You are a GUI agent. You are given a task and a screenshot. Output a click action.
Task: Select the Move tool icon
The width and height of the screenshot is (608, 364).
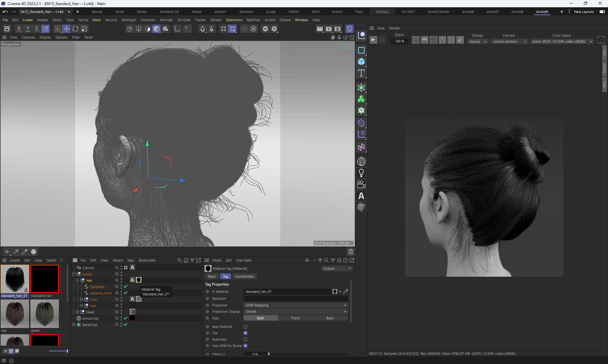pyautogui.click(x=66, y=29)
